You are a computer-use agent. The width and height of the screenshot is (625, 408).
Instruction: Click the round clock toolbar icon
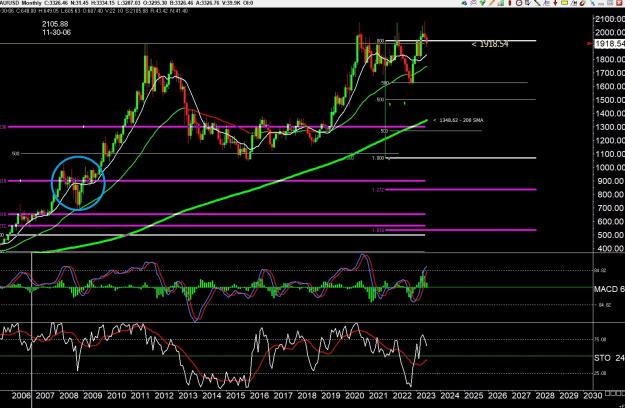(519, 3)
